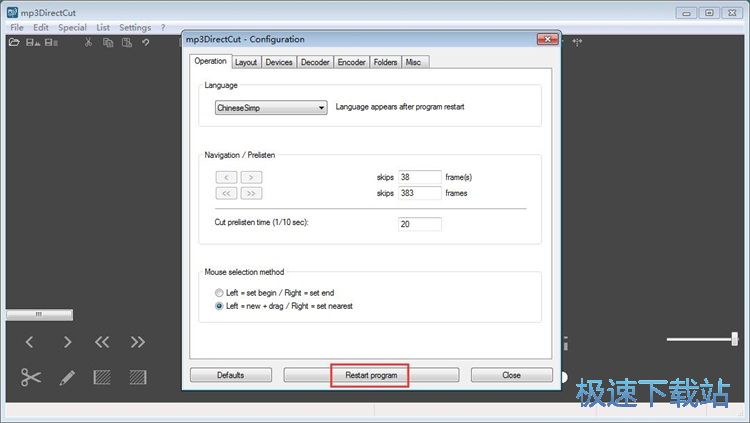Click the Defaults button
750x423 pixels.
(x=231, y=375)
